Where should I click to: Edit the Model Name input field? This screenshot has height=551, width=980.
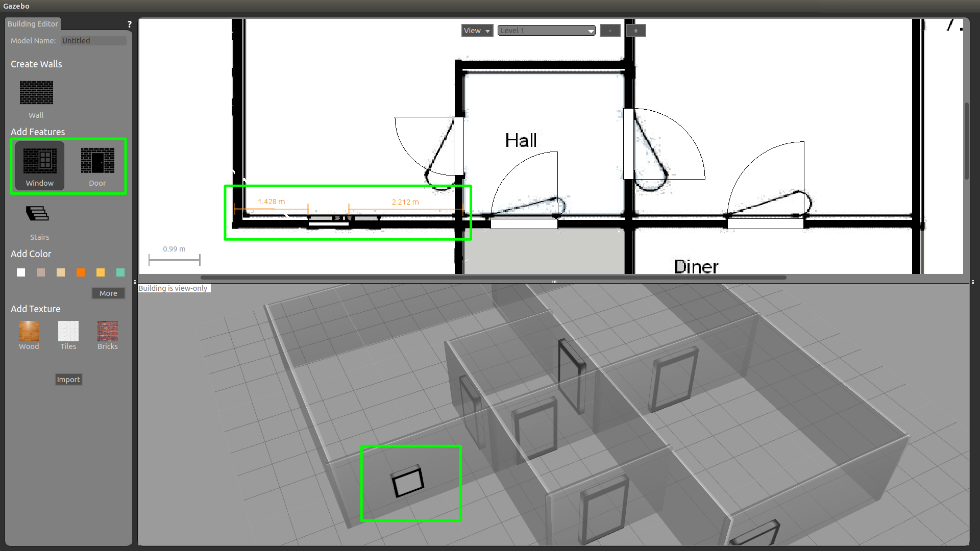[93, 40]
